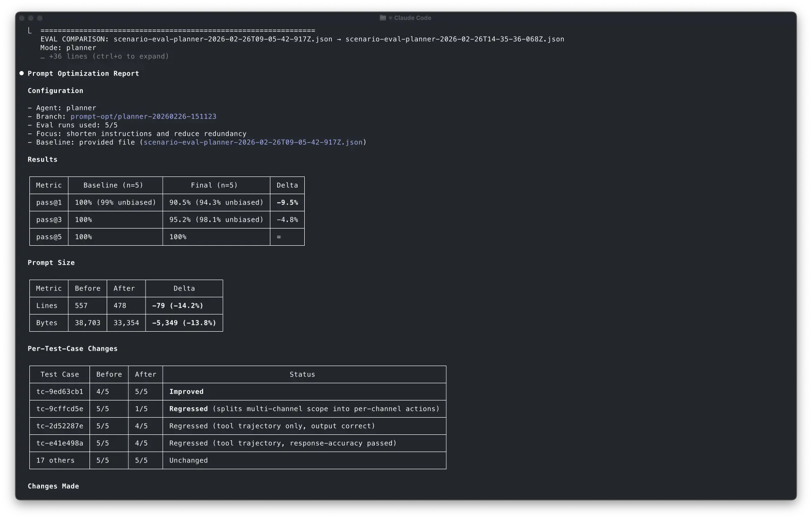Click the maximize window button
Viewport: 812px width, 519px height.
[x=40, y=18]
